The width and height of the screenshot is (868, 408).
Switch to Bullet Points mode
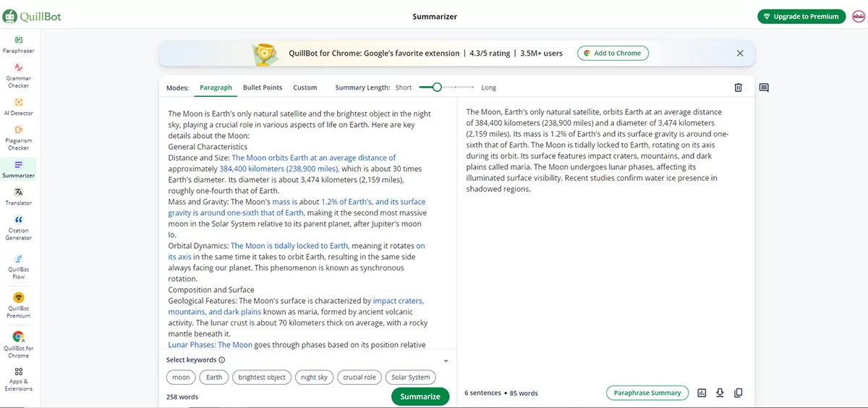pyautogui.click(x=263, y=88)
